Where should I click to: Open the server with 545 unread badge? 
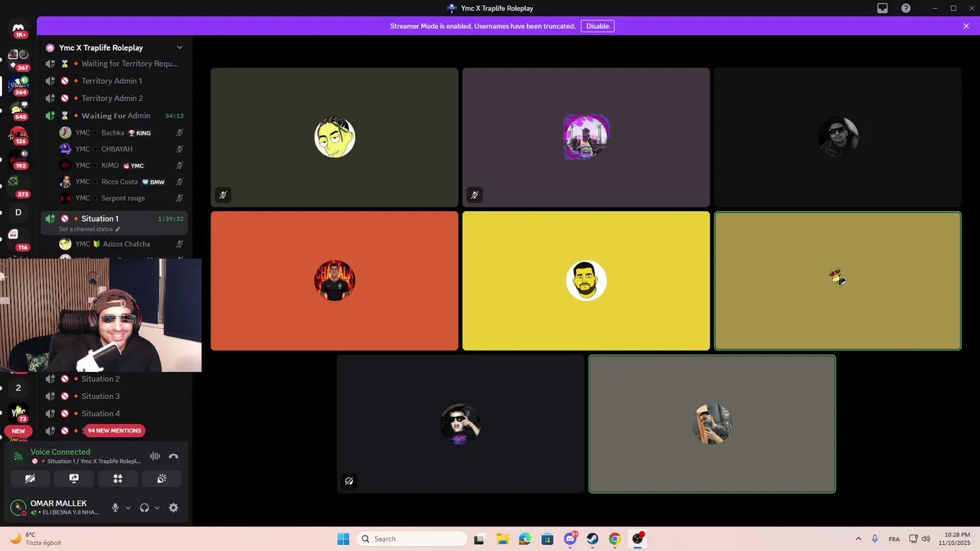pyautogui.click(x=18, y=109)
